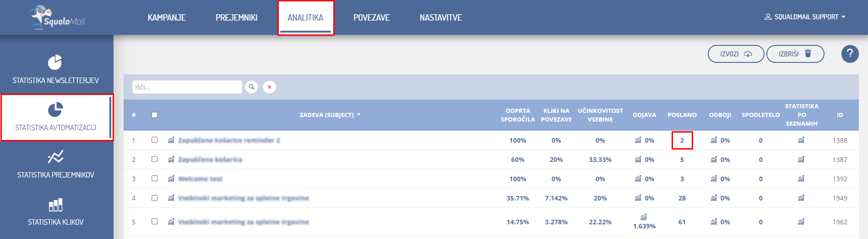Go to the Nastavitve tab
The image size is (868, 239).
click(440, 17)
